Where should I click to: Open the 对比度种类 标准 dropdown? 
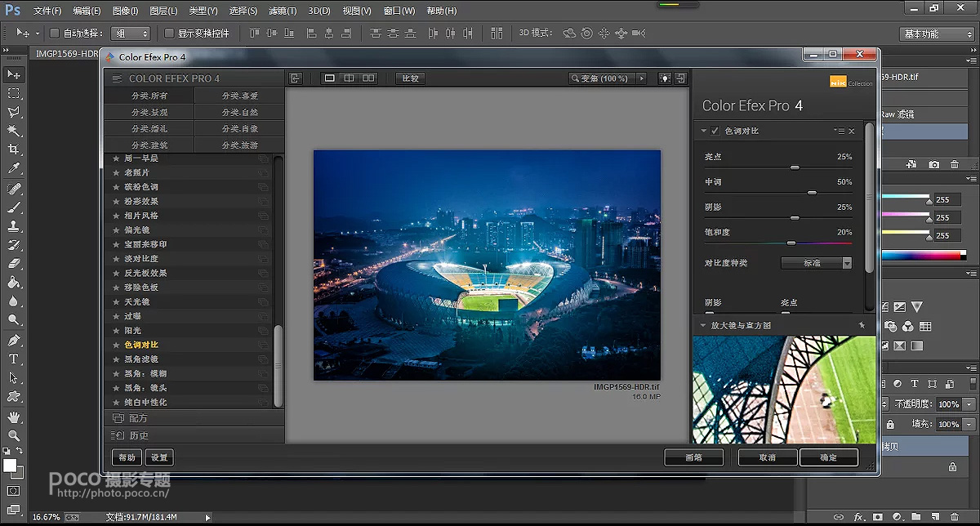coord(817,263)
